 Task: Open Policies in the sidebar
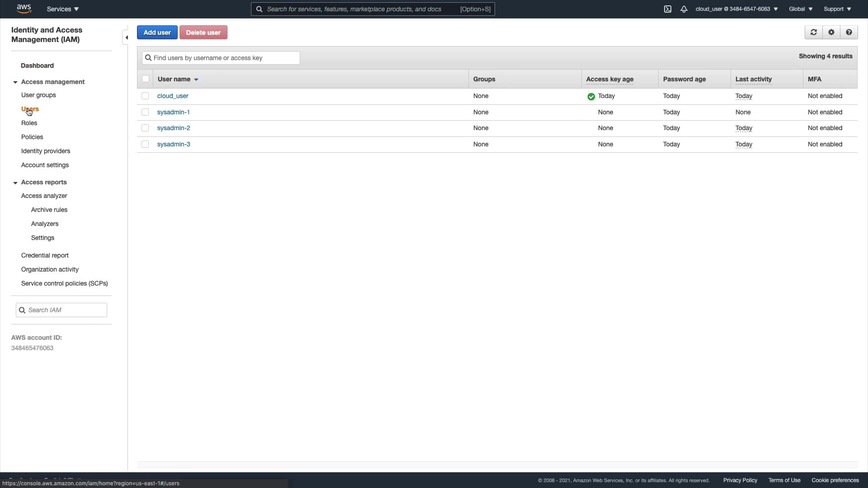click(32, 137)
